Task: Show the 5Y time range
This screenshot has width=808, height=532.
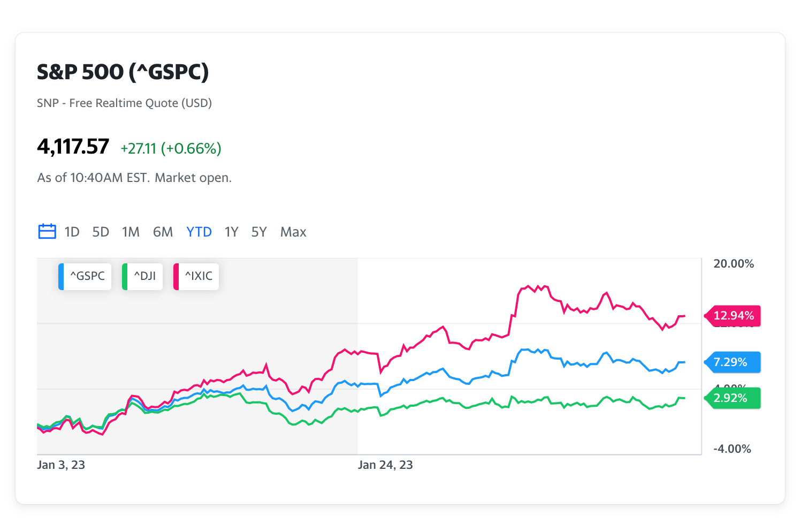Action: click(x=259, y=232)
